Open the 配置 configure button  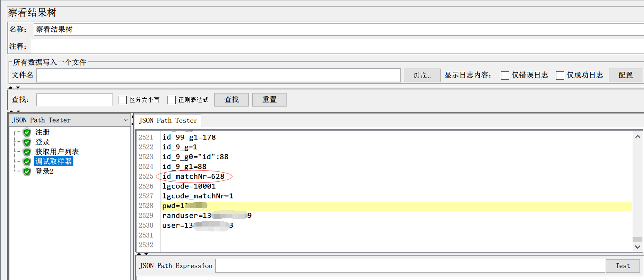[x=625, y=75]
